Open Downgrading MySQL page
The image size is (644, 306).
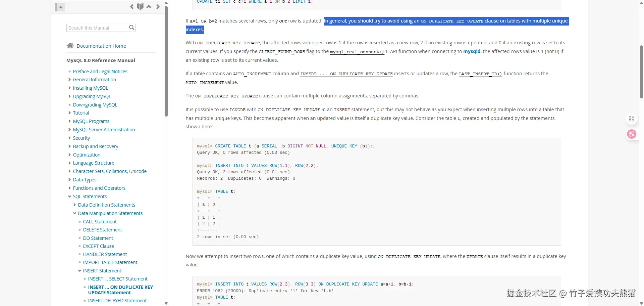[x=95, y=105]
